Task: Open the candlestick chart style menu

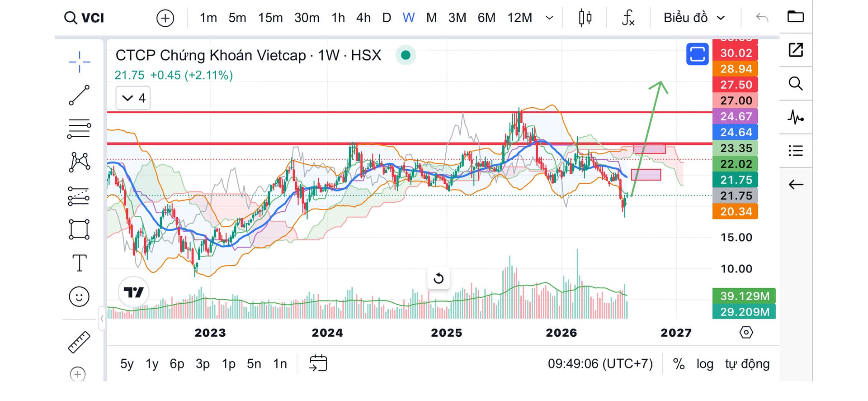Action: point(585,18)
